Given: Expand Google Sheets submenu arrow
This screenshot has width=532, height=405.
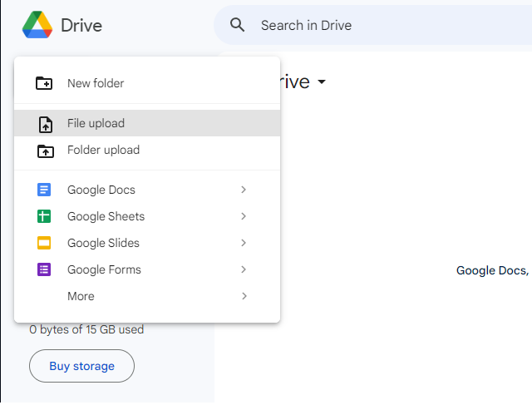Looking at the screenshot, I should pos(244,216).
